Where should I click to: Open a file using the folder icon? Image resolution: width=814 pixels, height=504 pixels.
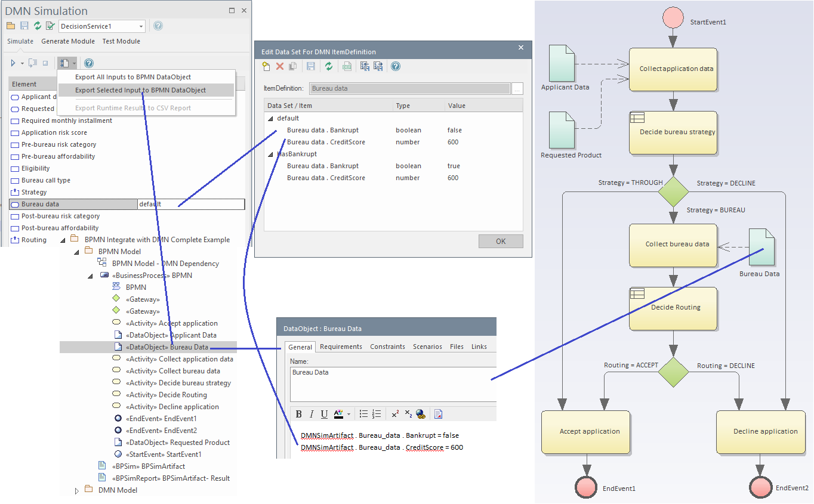pyautogui.click(x=11, y=26)
